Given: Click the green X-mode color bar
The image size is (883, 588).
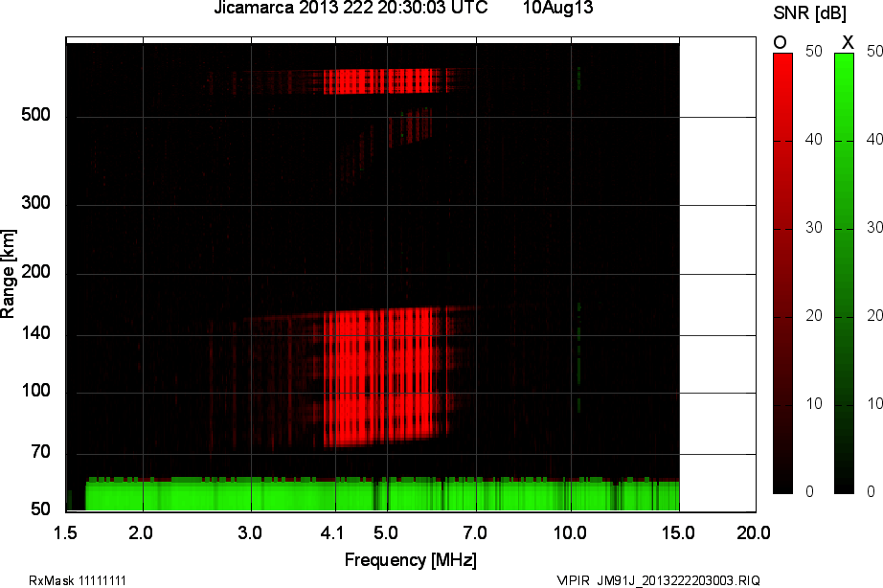Looking at the screenshot, I should pyautogui.click(x=844, y=273).
